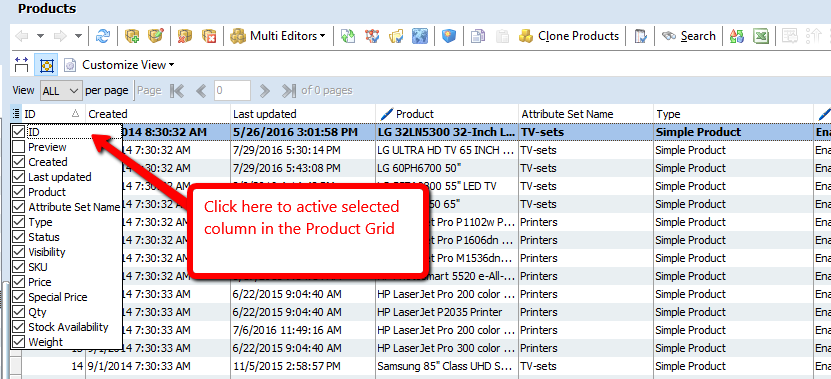Click the page number input field
The width and height of the screenshot is (831, 379).
[x=232, y=91]
